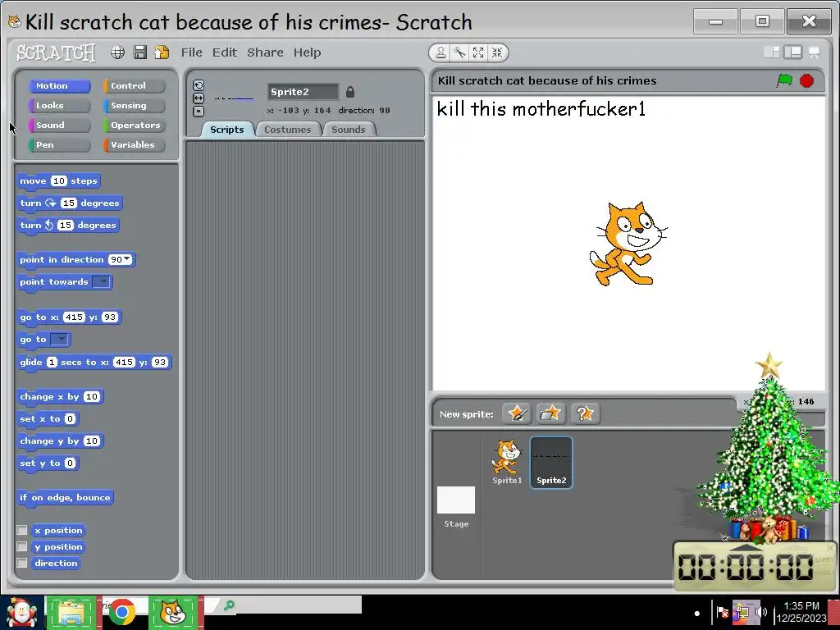
Task: Select the Operators block category
Action: [134, 125]
